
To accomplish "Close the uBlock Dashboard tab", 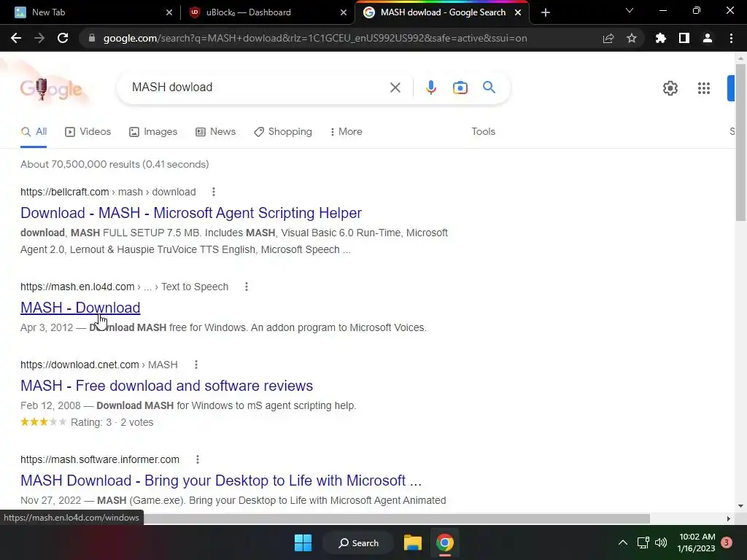I will 344,12.
